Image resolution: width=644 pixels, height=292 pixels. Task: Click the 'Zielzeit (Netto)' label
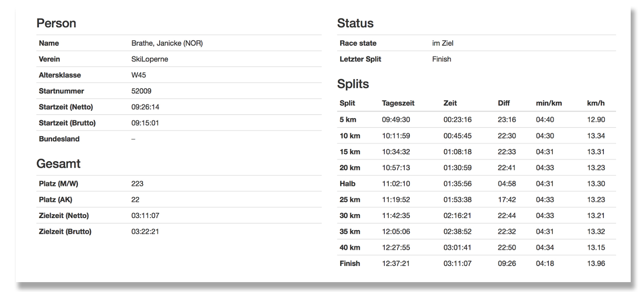coord(64,216)
